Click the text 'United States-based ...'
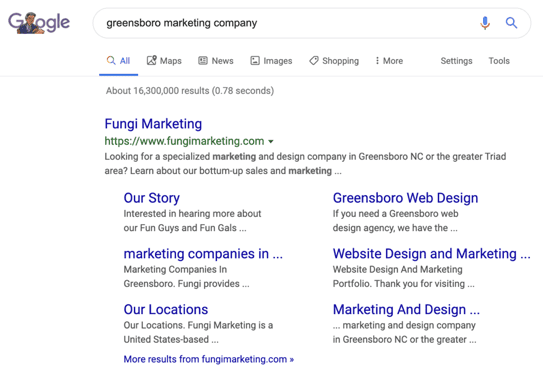 171,339
